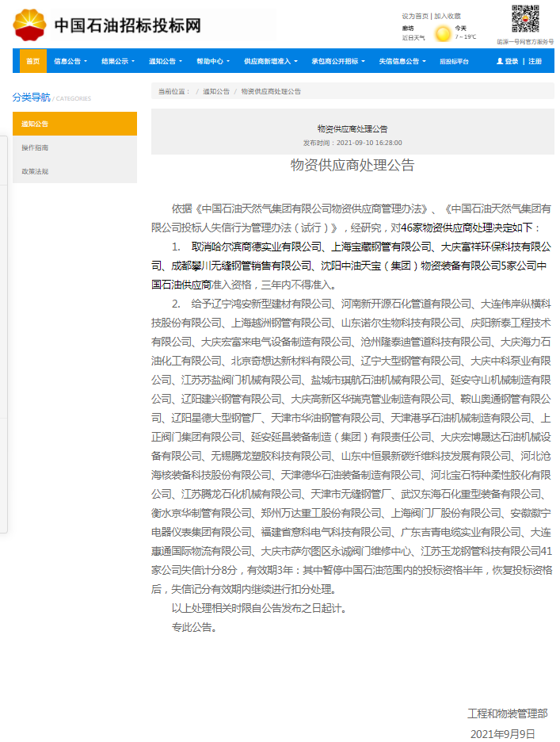The height and width of the screenshot is (742, 560).
Task: Click the 登录 login link
Action: [x=511, y=61]
